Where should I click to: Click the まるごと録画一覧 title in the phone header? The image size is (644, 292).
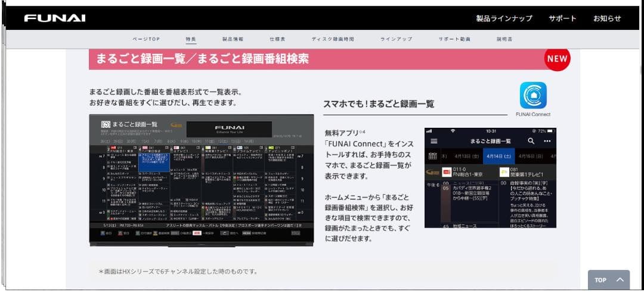[x=490, y=141]
